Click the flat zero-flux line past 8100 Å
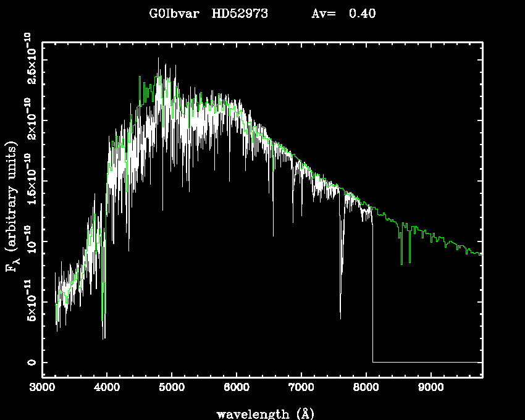525x420 pixels. (426, 362)
